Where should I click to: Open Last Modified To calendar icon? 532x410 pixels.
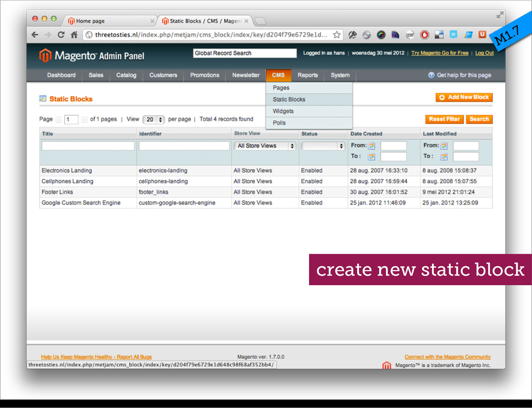444,157
